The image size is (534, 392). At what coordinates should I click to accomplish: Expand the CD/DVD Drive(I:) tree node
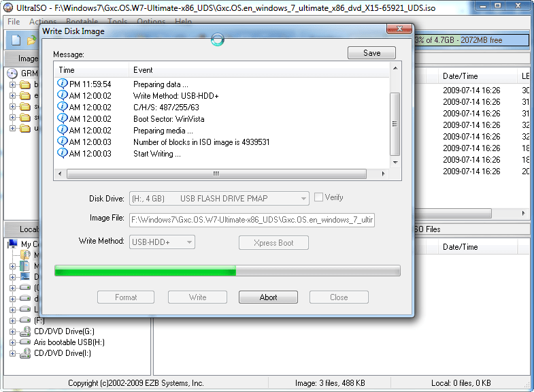(13, 353)
